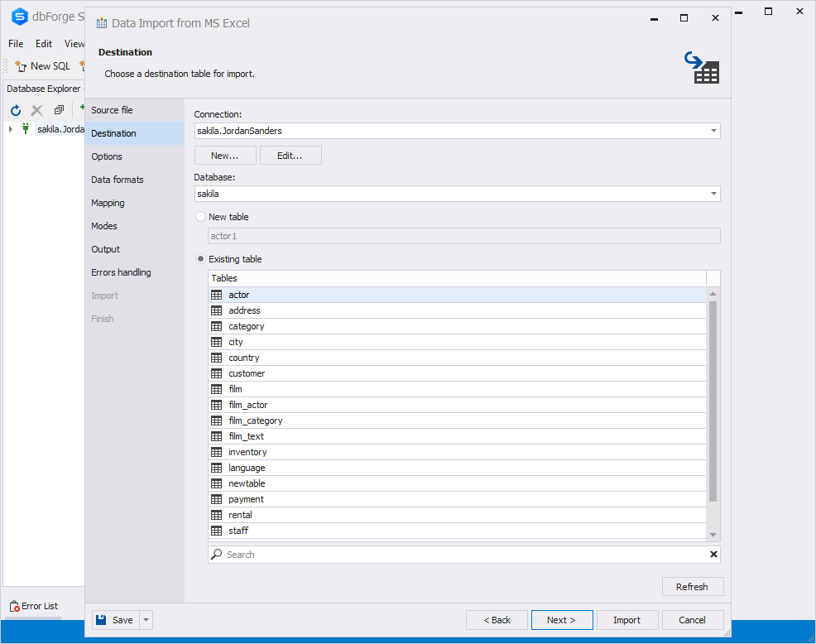Click the < Back button
Screen dimensions: 816x644
coord(497,619)
